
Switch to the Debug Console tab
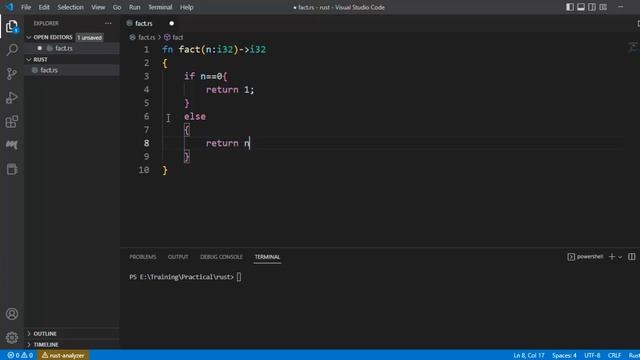tap(221, 257)
